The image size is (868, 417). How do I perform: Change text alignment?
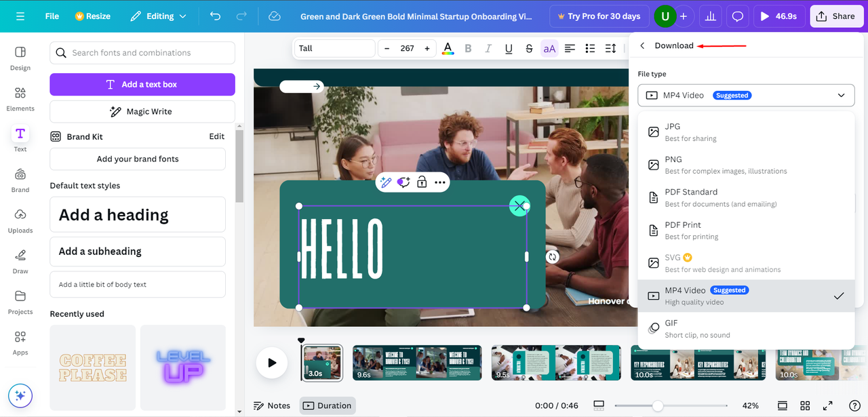[x=570, y=48]
